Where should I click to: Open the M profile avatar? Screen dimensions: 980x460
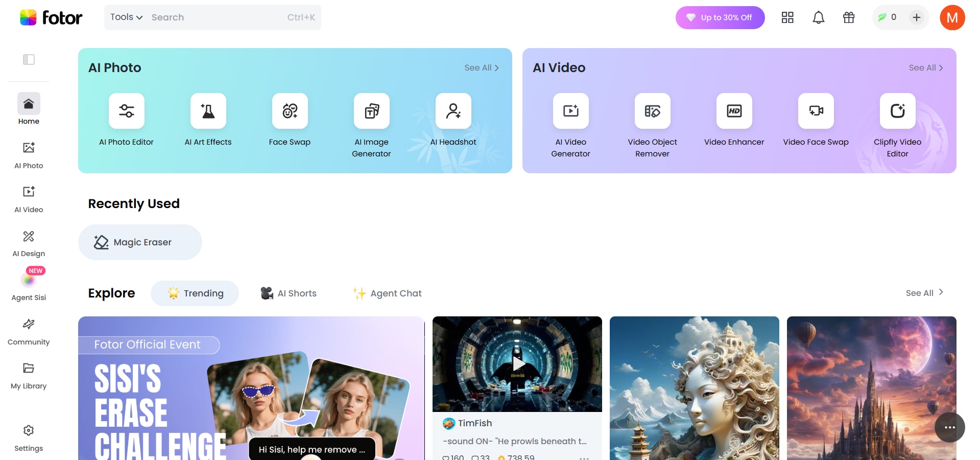coord(952,17)
